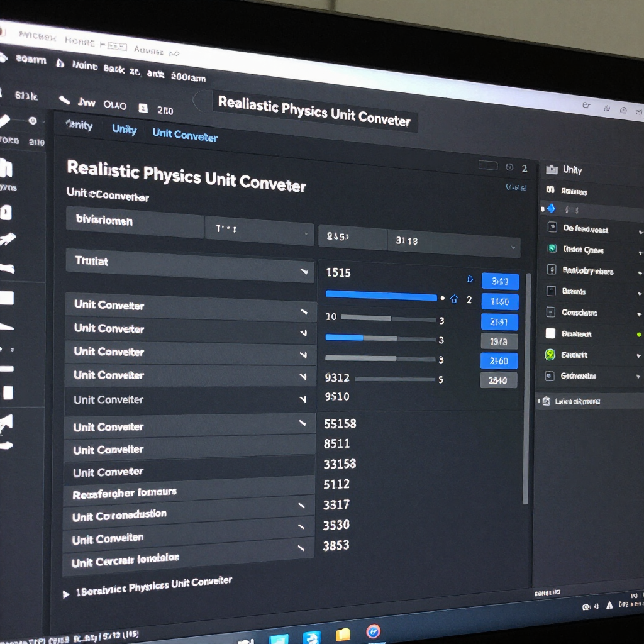The width and height of the screenshot is (644, 644).
Task: Click the blue 2560 button
Action: pyautogui.click(x=499, y=360)
